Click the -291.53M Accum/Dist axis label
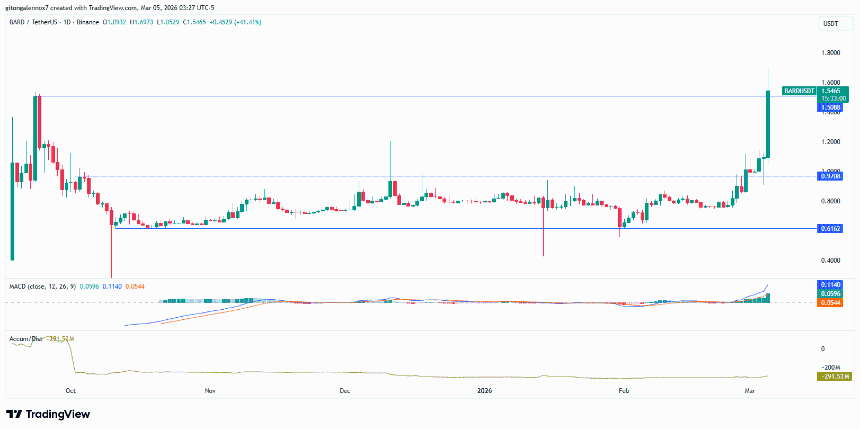 point(832,377)
